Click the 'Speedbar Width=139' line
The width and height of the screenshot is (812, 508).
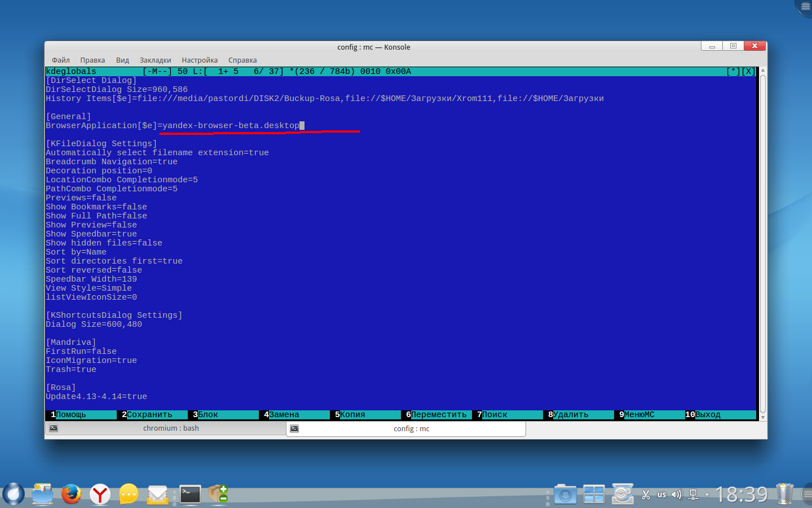(x=91, y=279)
